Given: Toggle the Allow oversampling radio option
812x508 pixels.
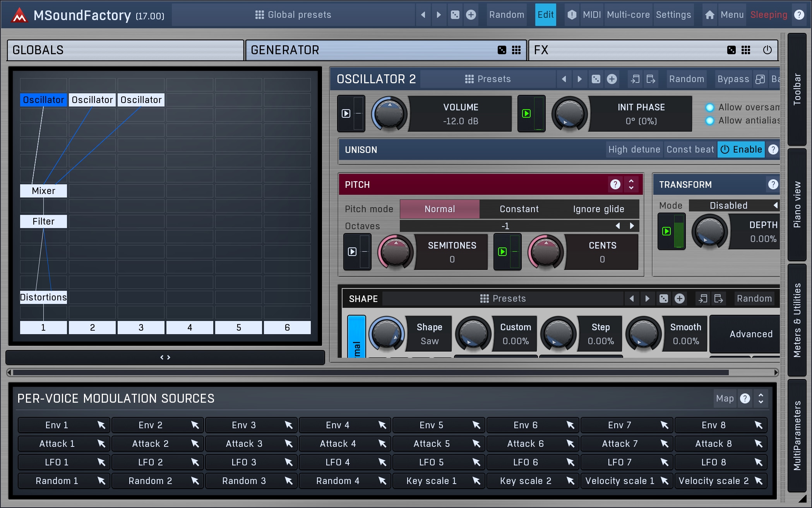Looking at the screenshot, I should click(x=710, y=108).
